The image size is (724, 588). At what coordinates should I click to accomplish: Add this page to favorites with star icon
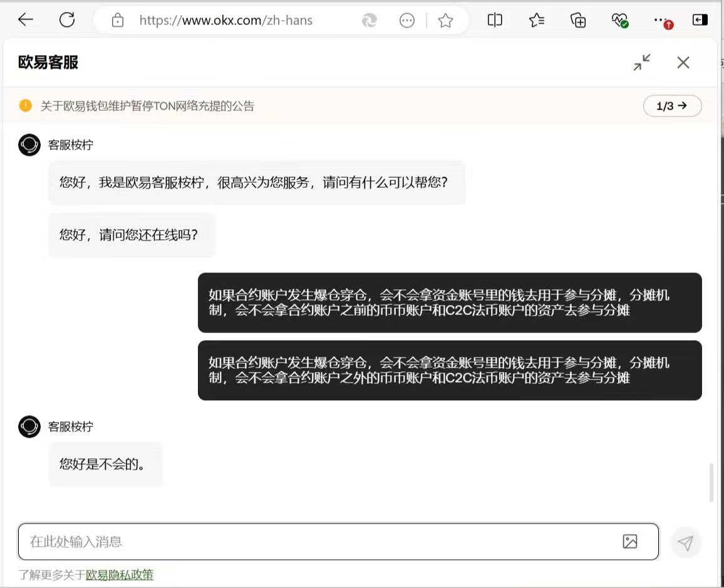pos(445,20)
